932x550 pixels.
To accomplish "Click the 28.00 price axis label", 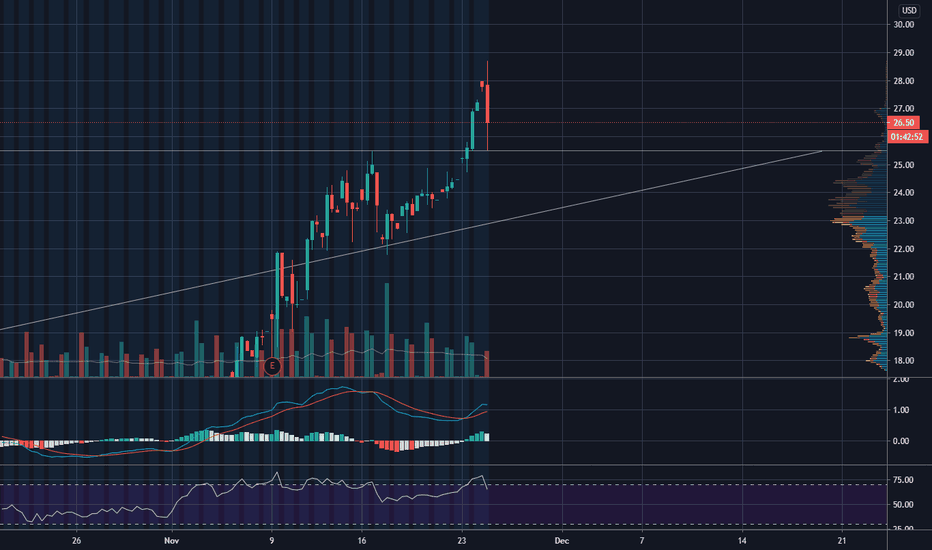I will pos(903,81).
